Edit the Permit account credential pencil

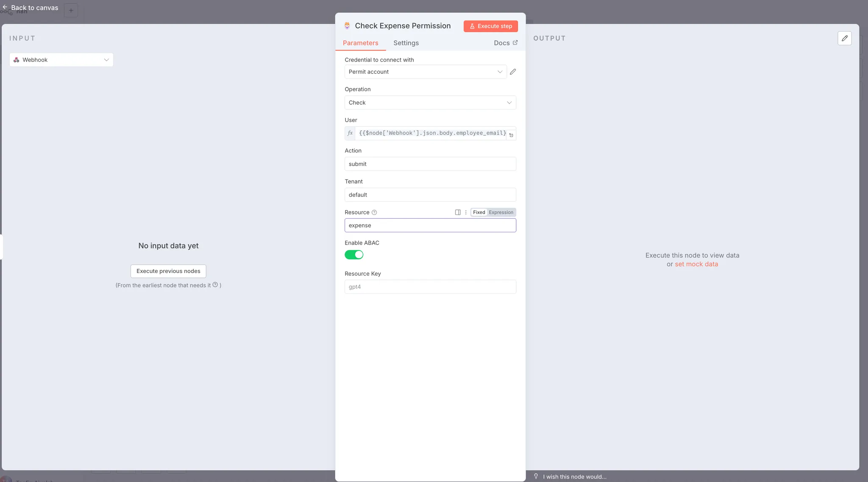click(x=513, y=72)
